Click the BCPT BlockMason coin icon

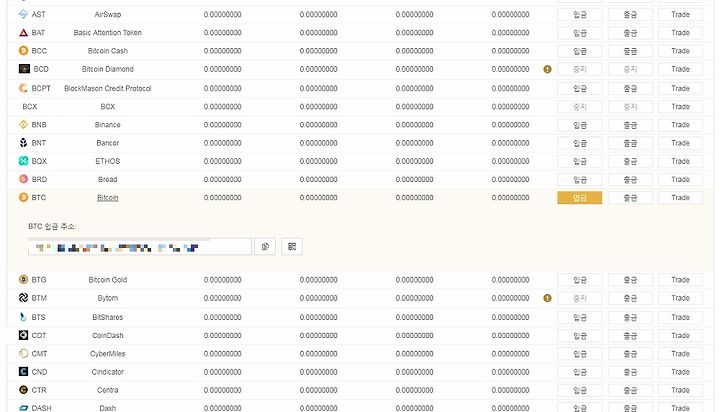[23, 88]
